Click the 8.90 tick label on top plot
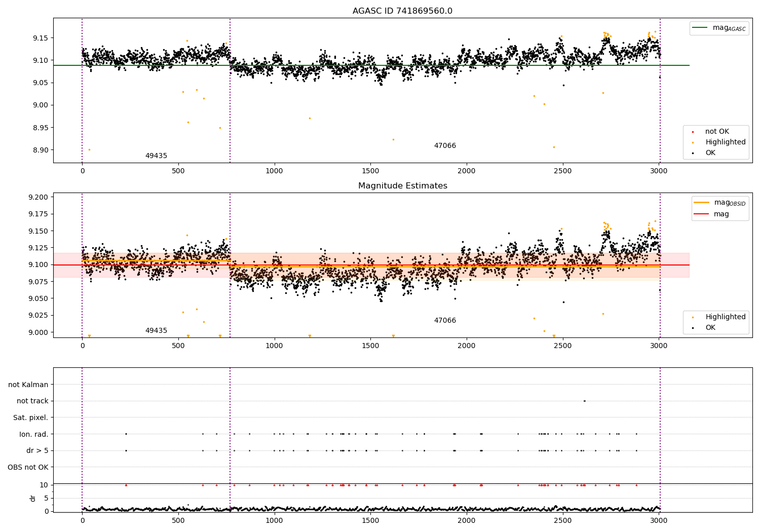The height and width of the screenshot is (532, 760). click(x=41, y=150)
